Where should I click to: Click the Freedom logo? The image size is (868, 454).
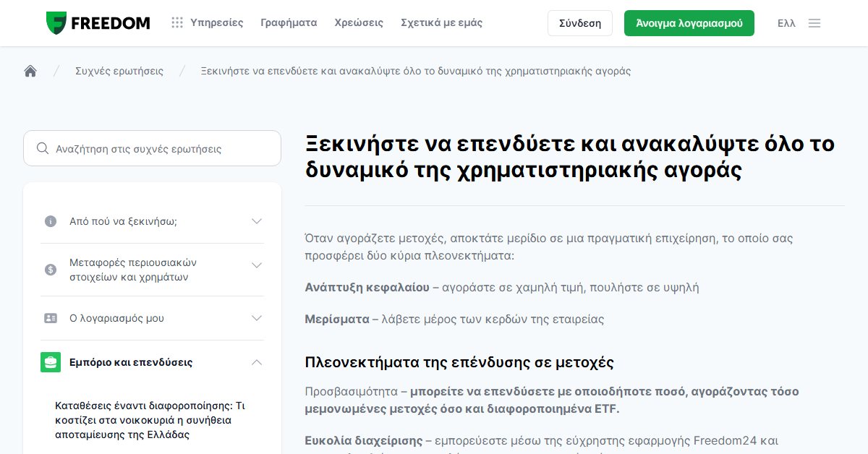point(98,23)
